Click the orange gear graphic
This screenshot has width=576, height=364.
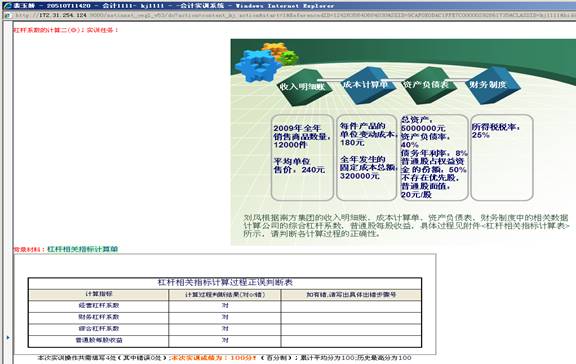(274, 49)
